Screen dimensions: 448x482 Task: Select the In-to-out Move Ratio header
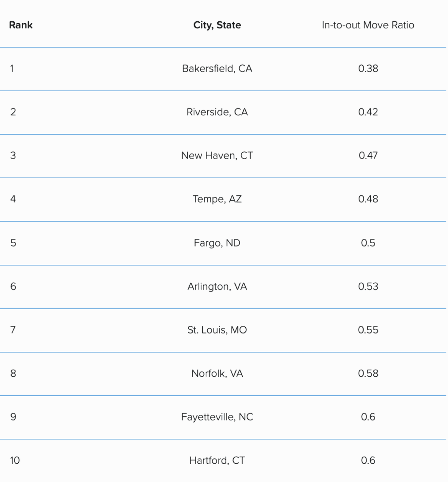click(368, 25)
